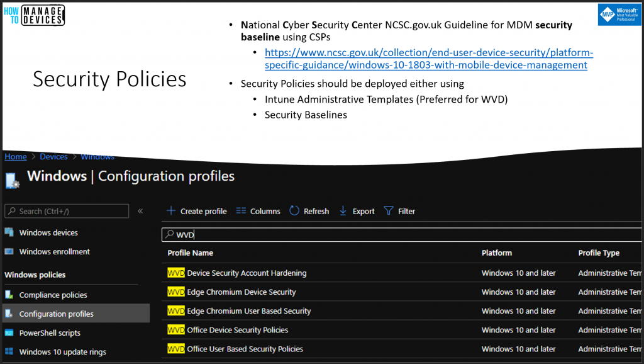Viewport: 644px width, 364px height.
Task: Go to Windows breadcrumb link
Action: pyautogui.click(x=97, y=157)
